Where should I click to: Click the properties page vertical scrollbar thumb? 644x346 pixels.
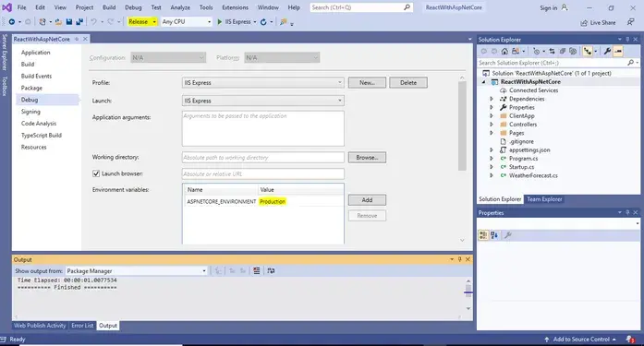tap(462, 125)
